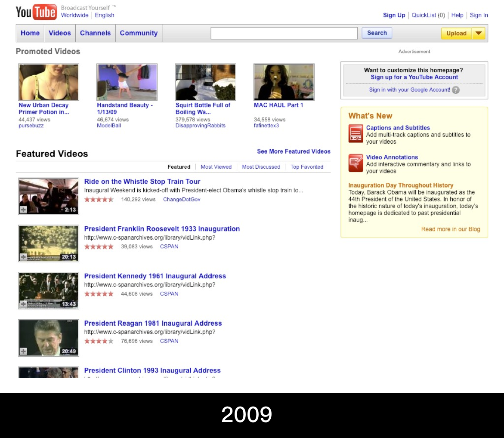Open the Urban Decay Primer Potion thumbnail

coord(49,82)
